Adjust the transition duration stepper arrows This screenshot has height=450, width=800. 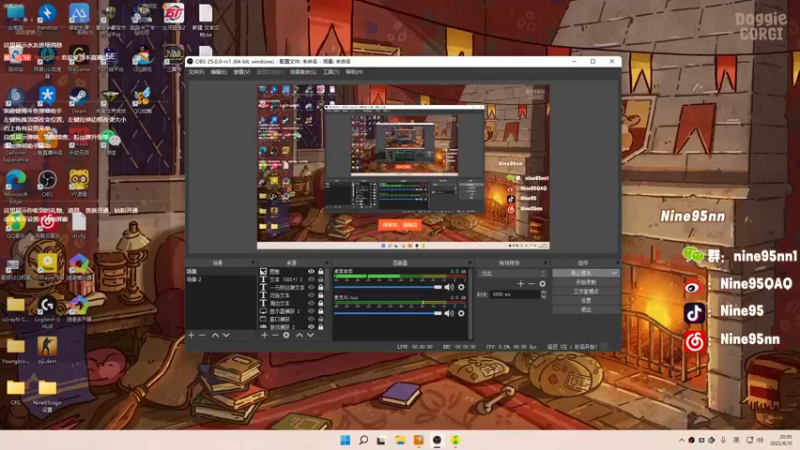[x=543, y=294]
